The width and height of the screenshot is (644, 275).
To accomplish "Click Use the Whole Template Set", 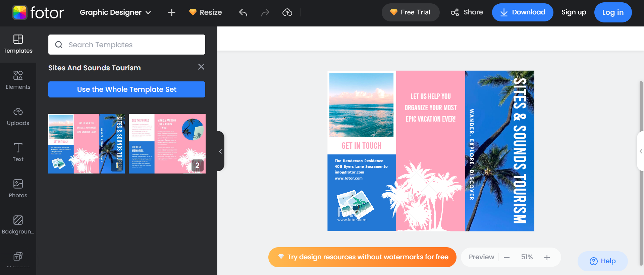I will (x=127, y=89).
